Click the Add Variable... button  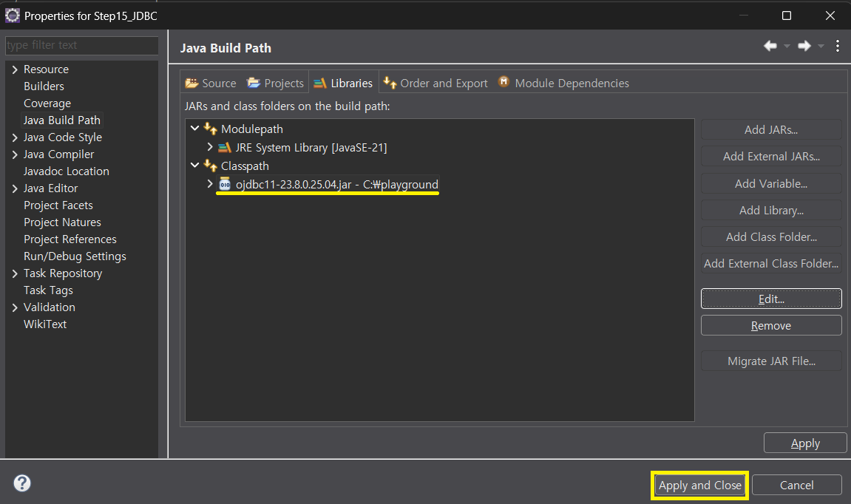(770, 183)
